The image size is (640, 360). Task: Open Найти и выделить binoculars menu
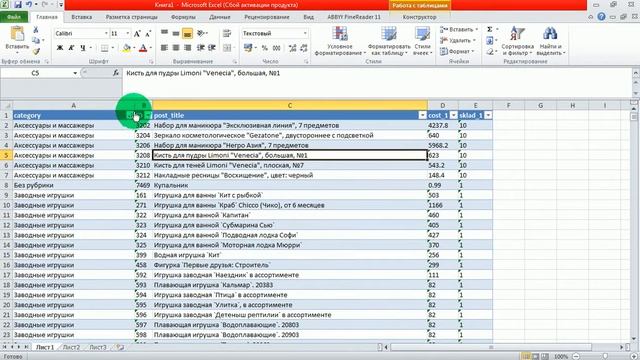pos(550,41)
